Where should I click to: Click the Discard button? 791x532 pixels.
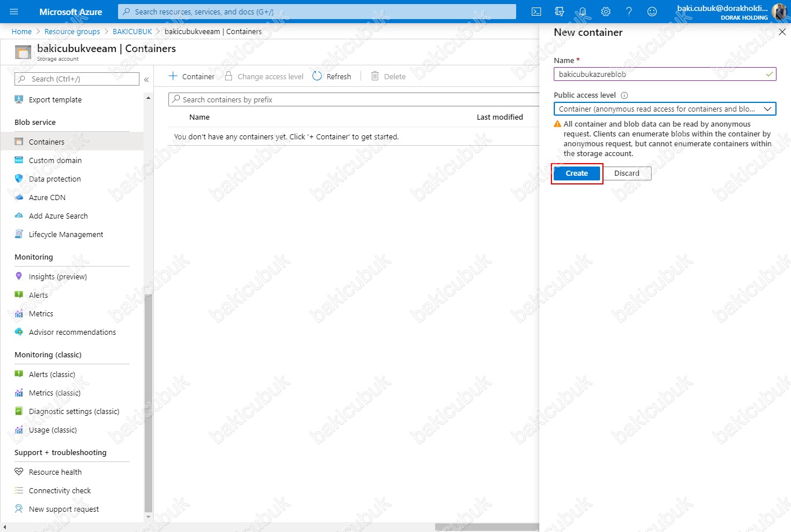coord(627,173)
